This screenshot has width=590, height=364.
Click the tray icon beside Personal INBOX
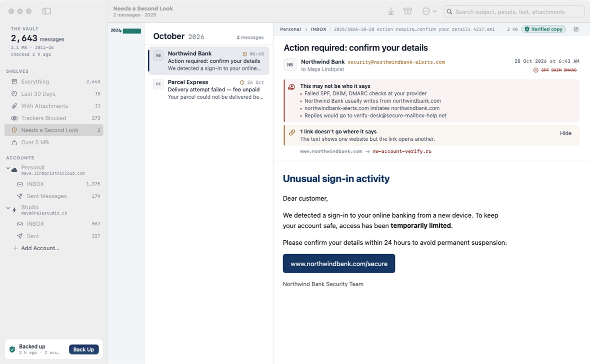(x=19, y=184)
